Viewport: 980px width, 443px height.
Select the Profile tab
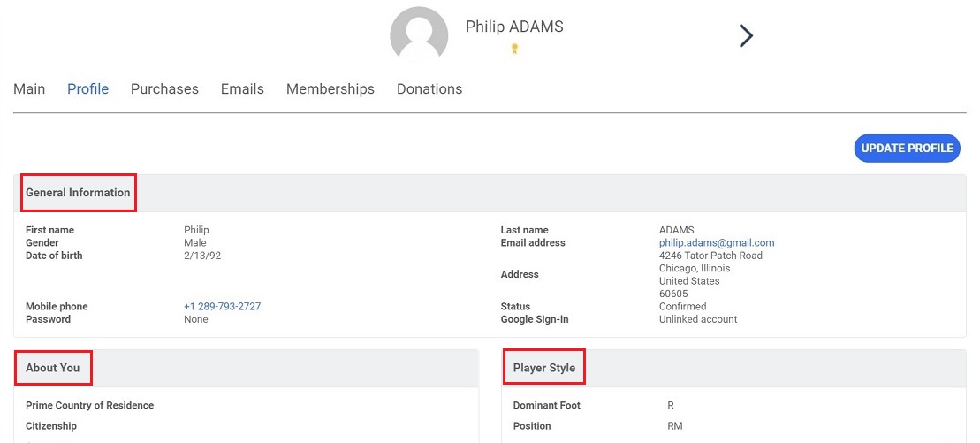88,88
